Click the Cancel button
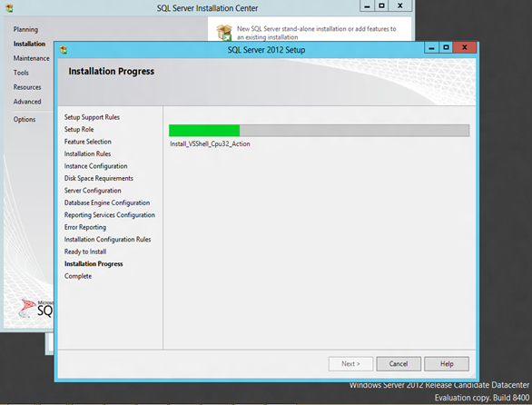Screen dimensions: 532x405 click(x=399, y=364)
